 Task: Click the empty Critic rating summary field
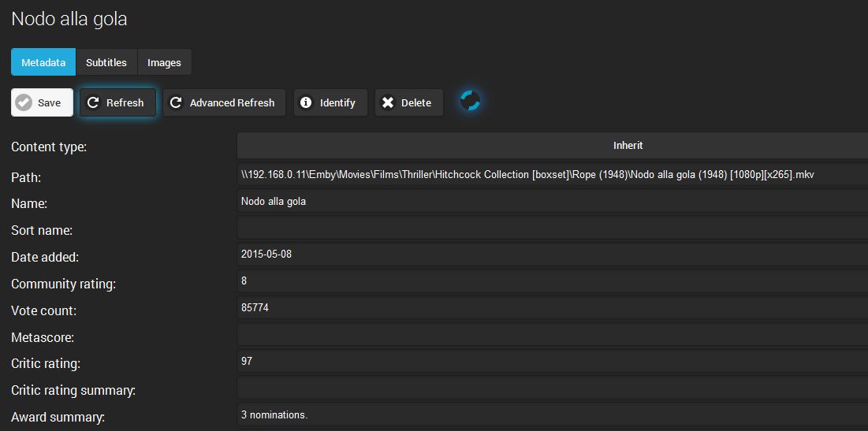point(553,388)
